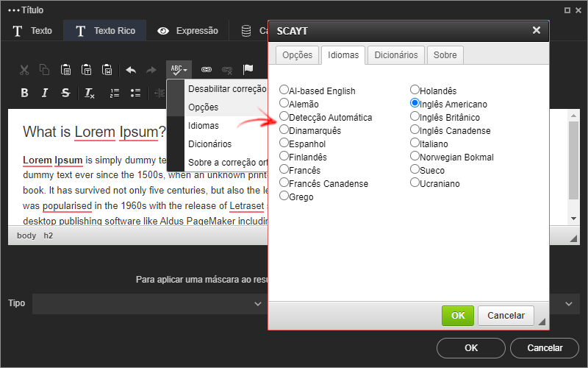This screenshot has height=368, width=588.
Task: Toggle bold formatting
Action: [x=24, y=93]
